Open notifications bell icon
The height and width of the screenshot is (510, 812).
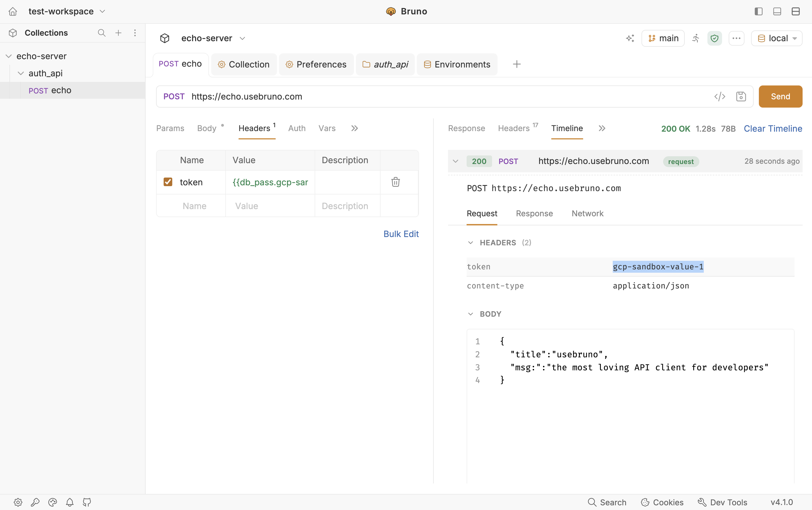[70, 502]
